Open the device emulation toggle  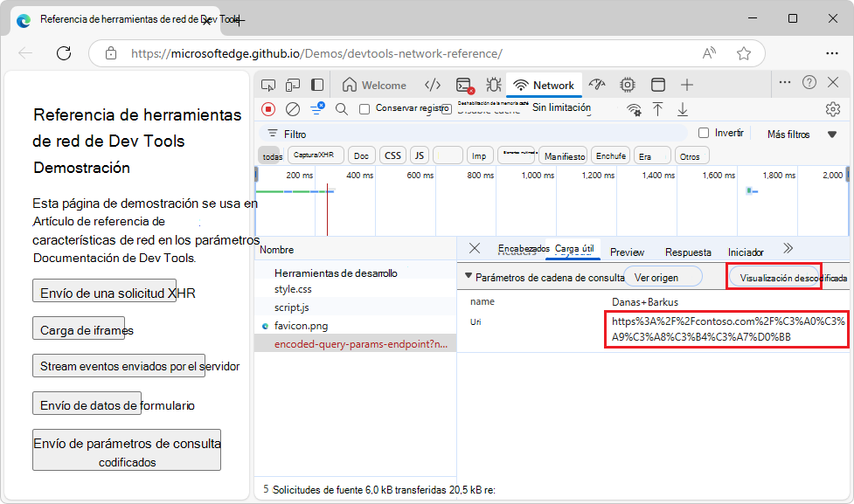pos(293,85)
